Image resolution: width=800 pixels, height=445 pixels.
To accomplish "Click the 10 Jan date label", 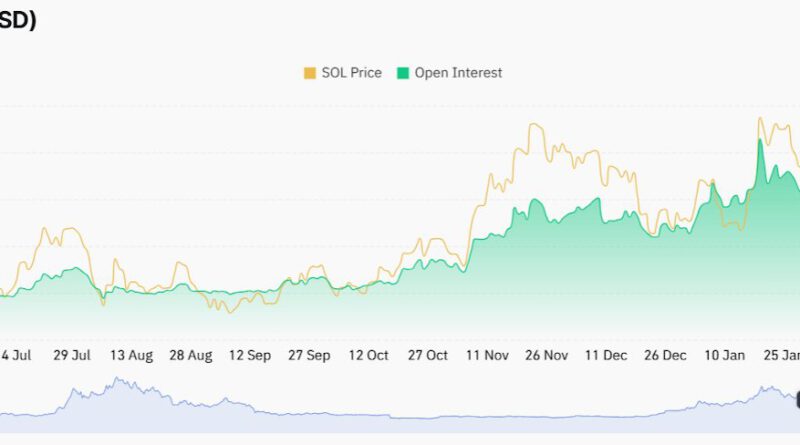I will [x=724, y=355].
